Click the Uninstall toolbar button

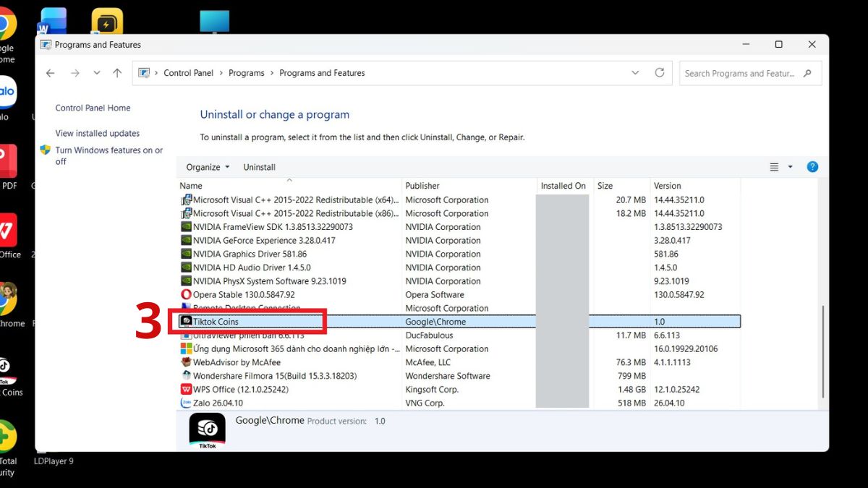(259, 167)
